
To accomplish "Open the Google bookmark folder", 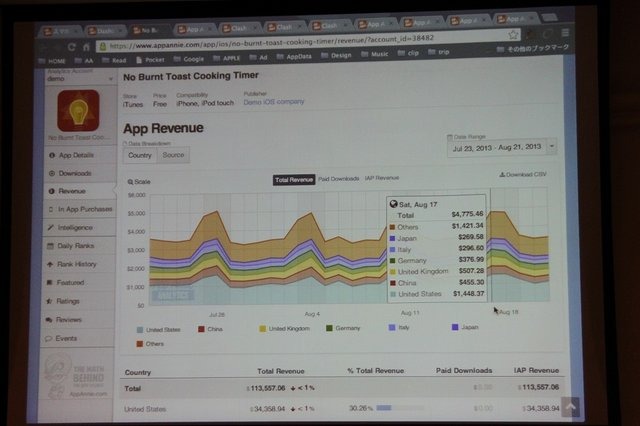I will pyautogui.click(x=189, y=59).
